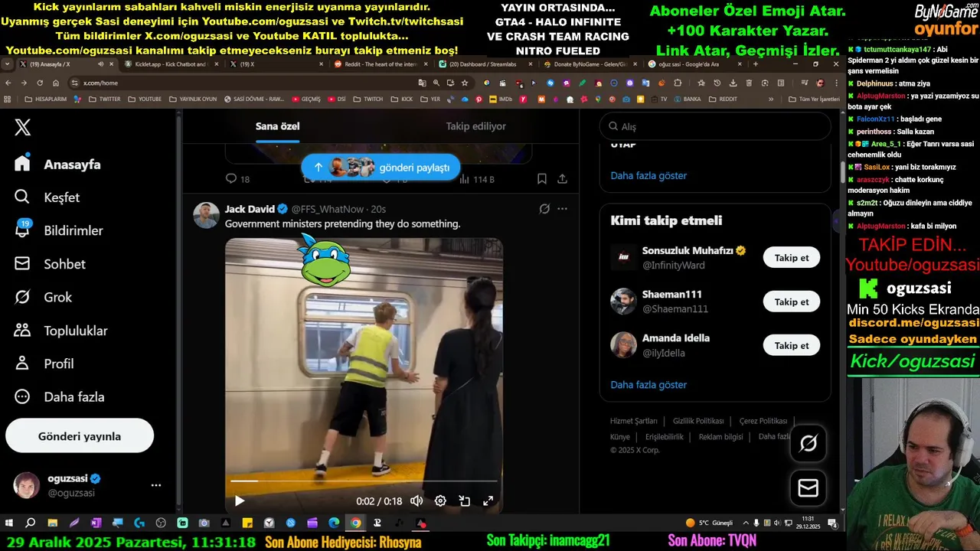This screenshot has height=551, width=980.
Task: Expand Daha fazla göster under Kimi takip etmeli
Action: 648,385
